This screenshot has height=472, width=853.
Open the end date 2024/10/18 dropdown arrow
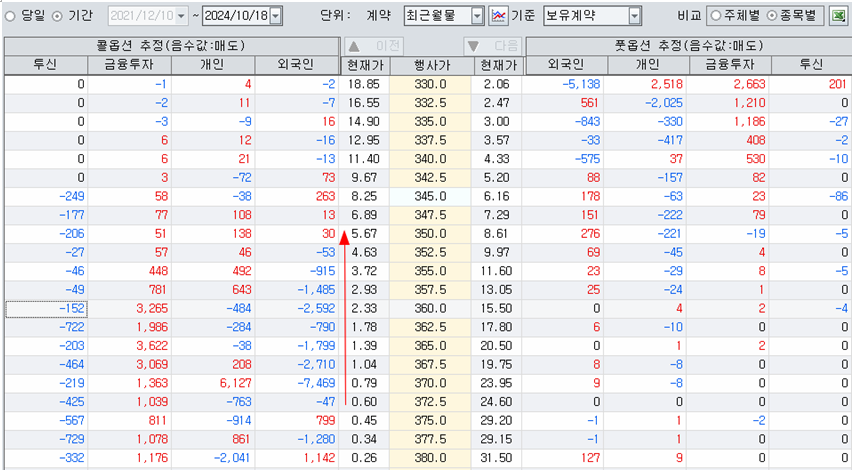275,16
